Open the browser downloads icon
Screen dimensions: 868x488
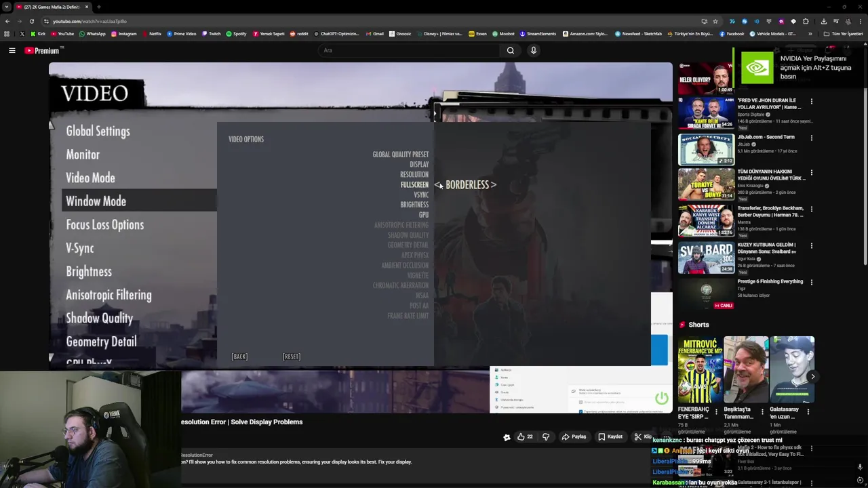(823, 21)
